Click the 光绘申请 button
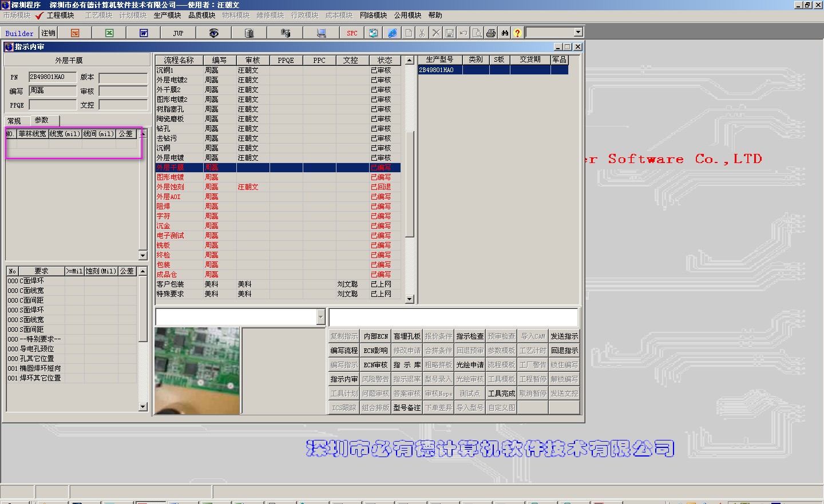The image size is (824, 504). 470,365
